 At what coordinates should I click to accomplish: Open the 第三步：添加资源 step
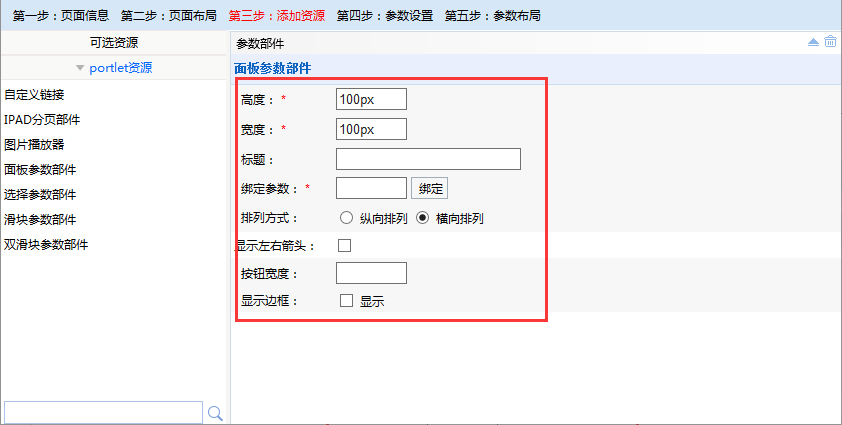277,16
